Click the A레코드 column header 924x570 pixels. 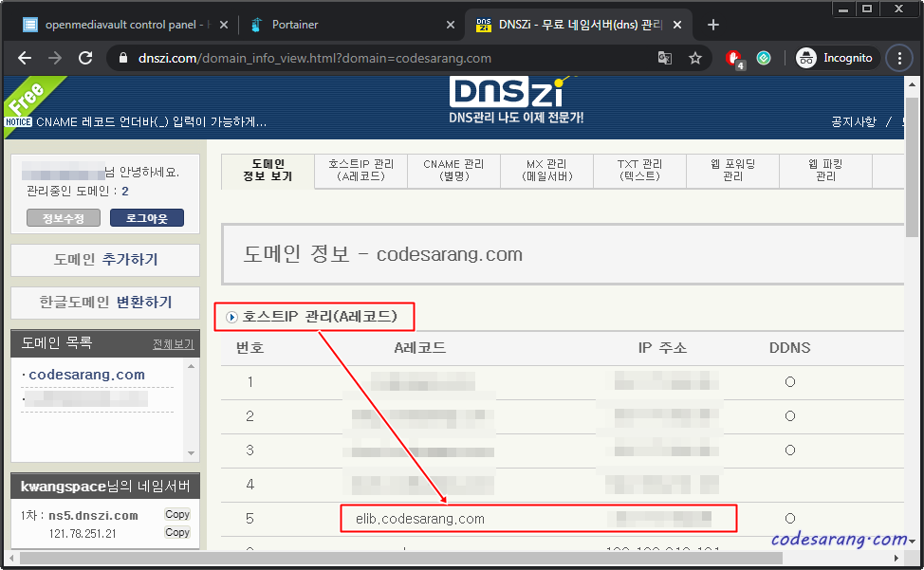pyautogui.click(x=420, y=348)
